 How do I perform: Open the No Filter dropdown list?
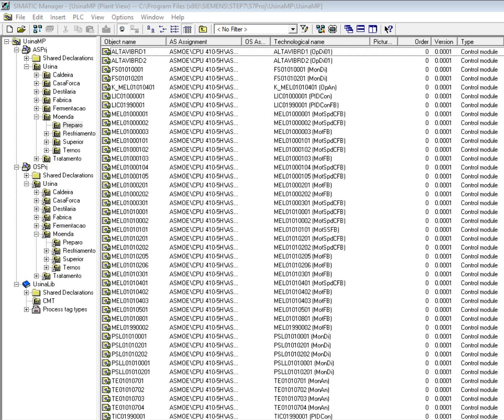293,29
